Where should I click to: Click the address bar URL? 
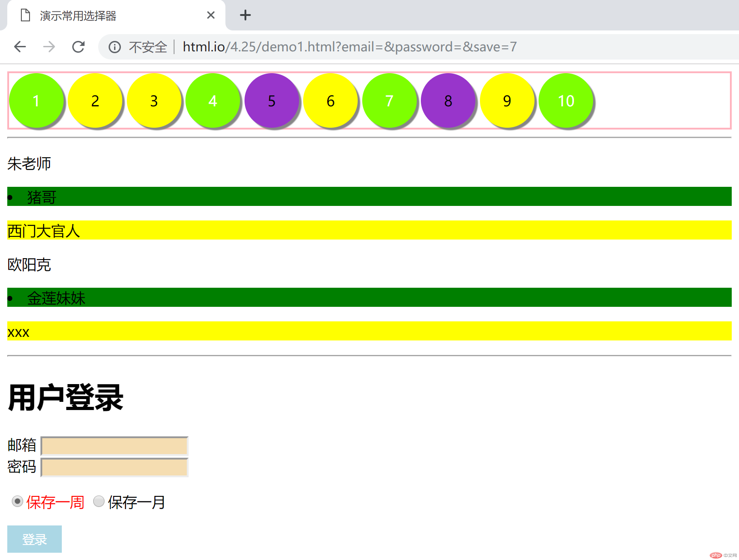point(350,47)
